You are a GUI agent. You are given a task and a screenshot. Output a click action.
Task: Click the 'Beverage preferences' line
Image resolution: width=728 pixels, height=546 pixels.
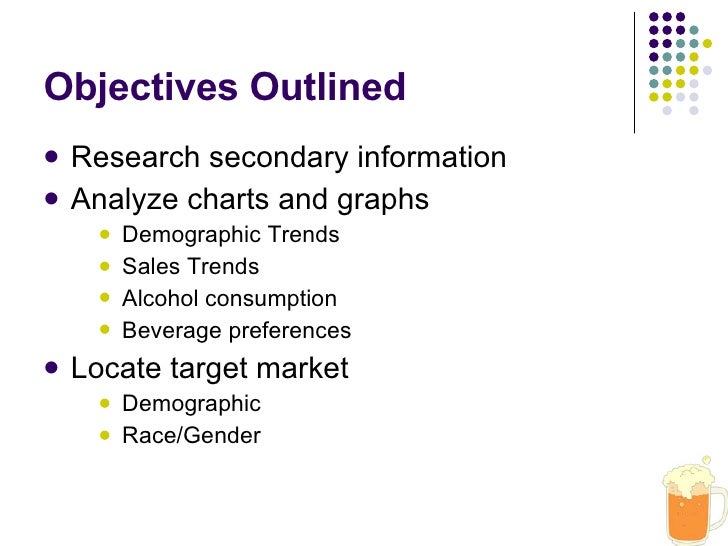[236, 331]
